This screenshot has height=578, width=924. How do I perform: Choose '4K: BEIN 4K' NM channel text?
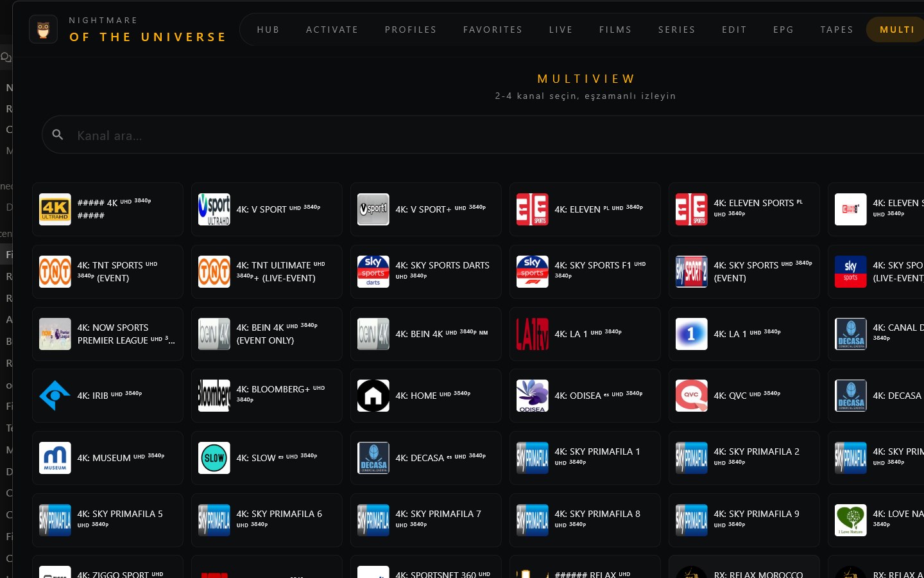click(x=441, y=334)
